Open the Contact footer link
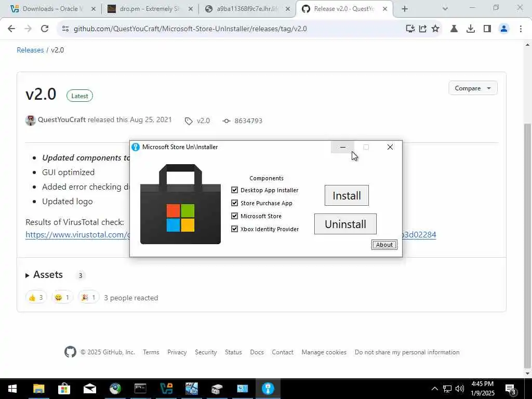The width and height of the screenshot is (532, 399). [282, 352]
